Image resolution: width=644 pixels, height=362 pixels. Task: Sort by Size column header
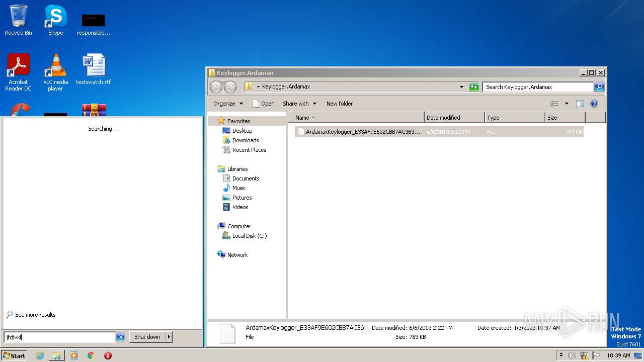[565, 118]
